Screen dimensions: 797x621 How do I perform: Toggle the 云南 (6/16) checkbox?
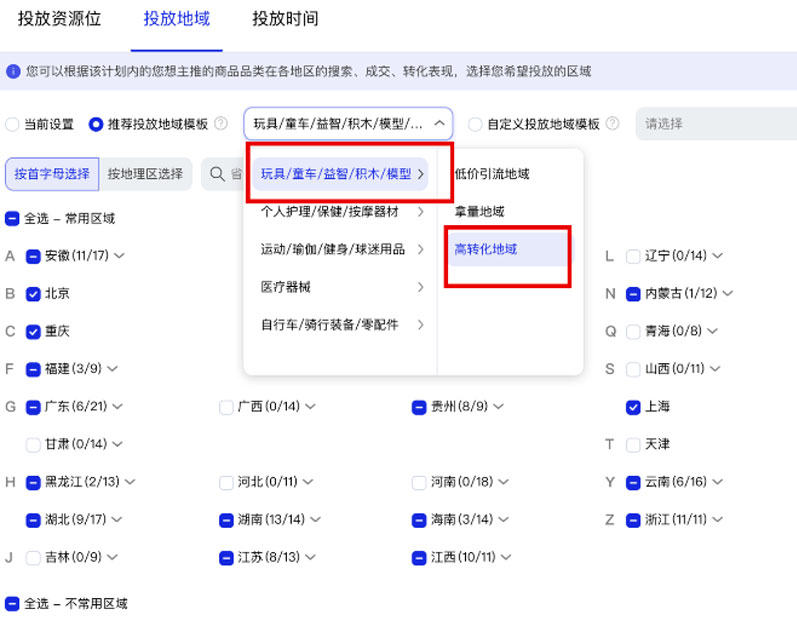[633, 482]
